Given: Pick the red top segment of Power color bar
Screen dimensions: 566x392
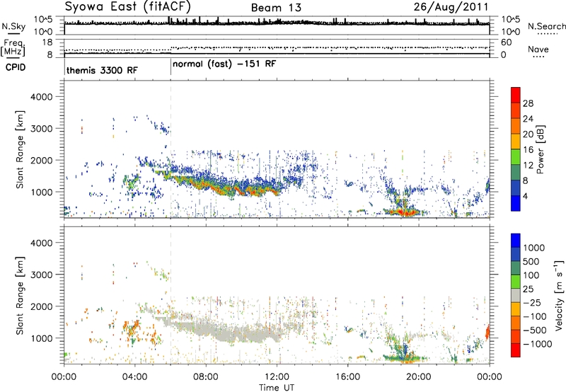Looking at the screenshot, I should coord(516,95).
